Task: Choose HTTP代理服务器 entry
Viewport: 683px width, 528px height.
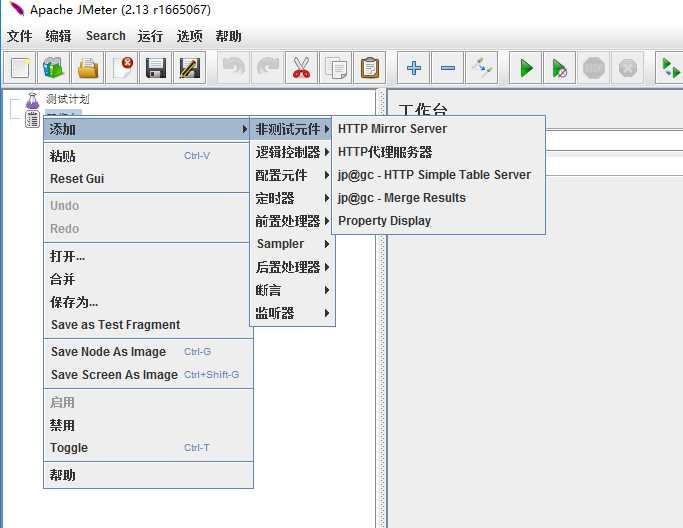Action: point(439,152)
